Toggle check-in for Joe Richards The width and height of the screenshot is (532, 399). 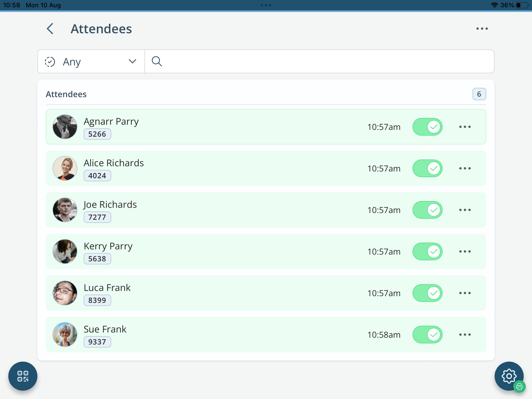click(427, 210)
